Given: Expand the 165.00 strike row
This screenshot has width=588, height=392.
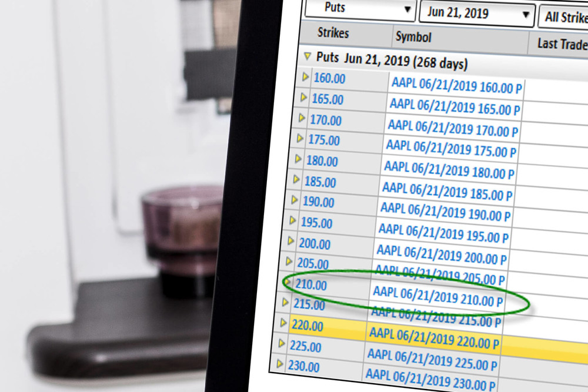Looking at the screenshot, I should pyautogui.click(x=303, y=98).
